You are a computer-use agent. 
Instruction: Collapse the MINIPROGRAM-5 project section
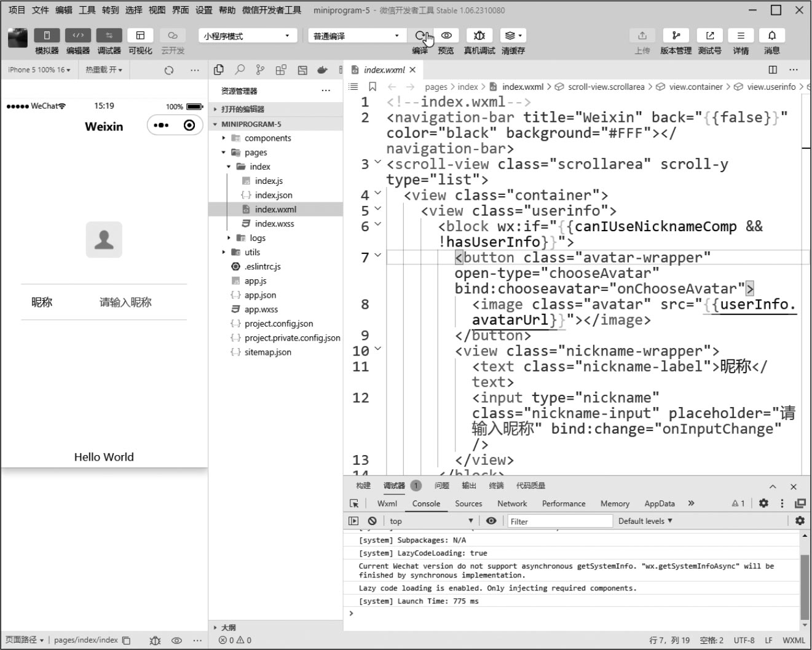coord(275,124)
